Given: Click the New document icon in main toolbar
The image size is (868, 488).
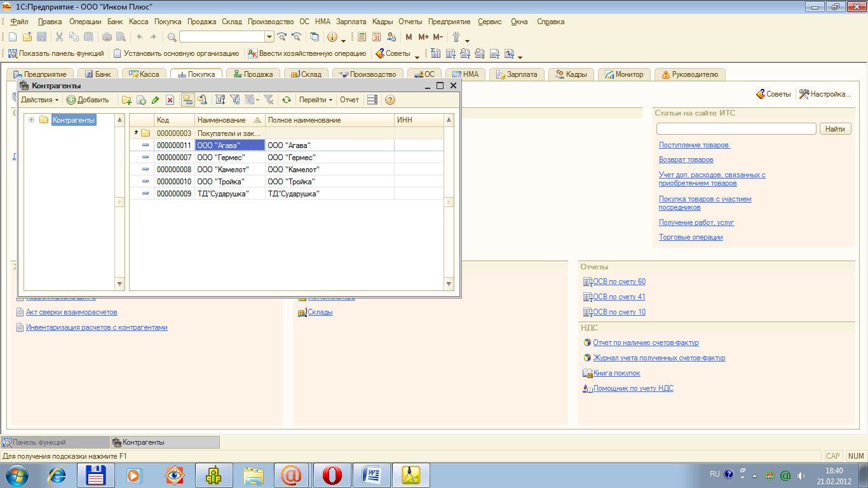Looking at the screenshot, I should (12, 37).
